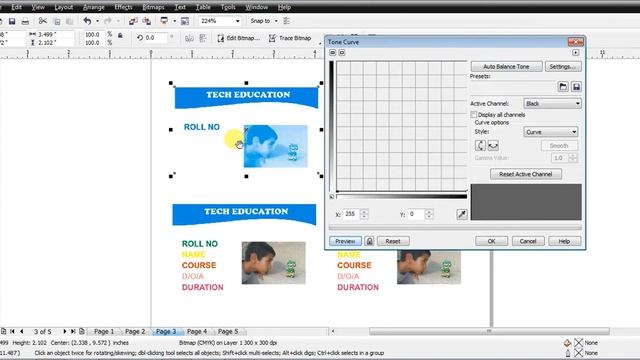Open the Tools menu
This screenshot has width=640, height=360.
point(228,7)
